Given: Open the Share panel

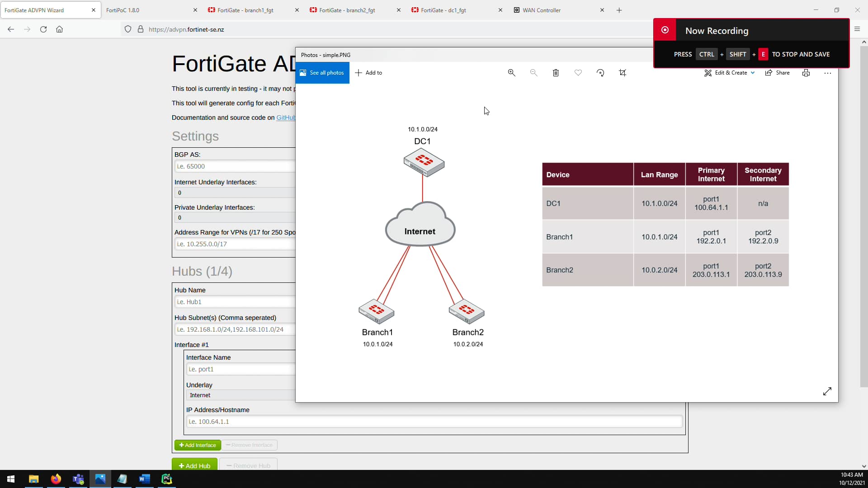Looking at the screenshot, I should [x=778, y=72].
